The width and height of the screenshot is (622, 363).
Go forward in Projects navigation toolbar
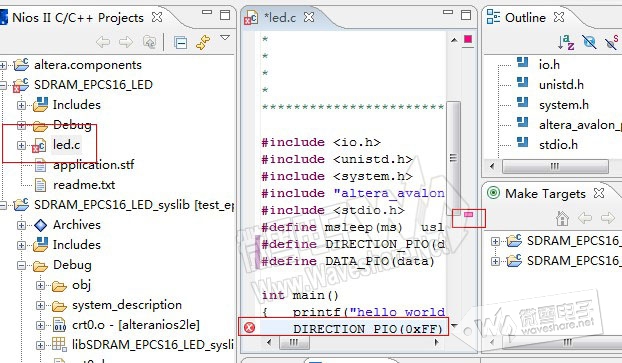(126, 42)
